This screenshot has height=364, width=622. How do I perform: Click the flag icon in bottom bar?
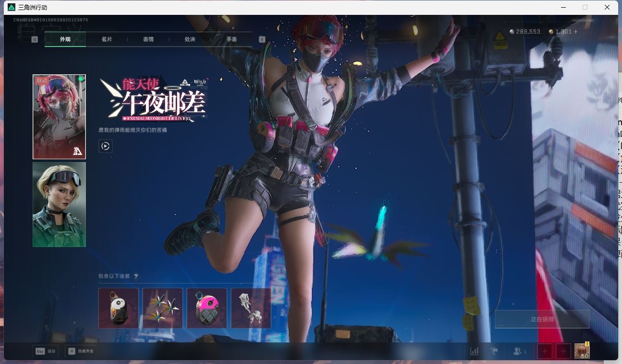point(494,351)
